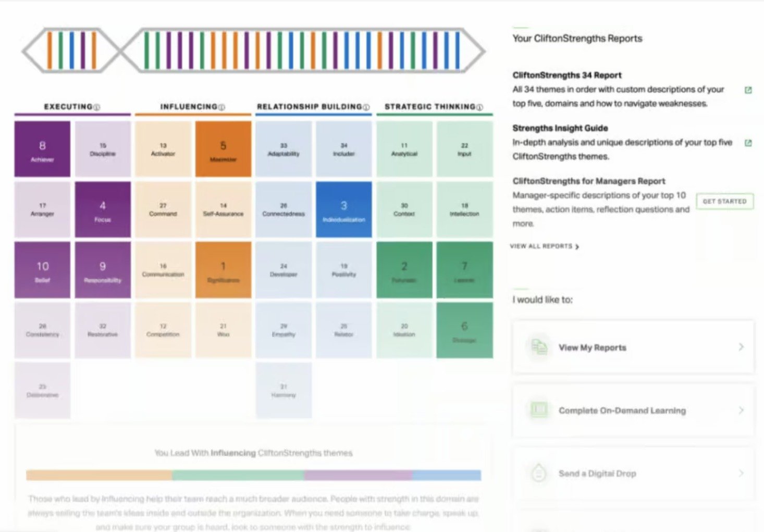Open the Significance tile ranked 1
Screen dimensions: 764x532
(x=223, y=270)
